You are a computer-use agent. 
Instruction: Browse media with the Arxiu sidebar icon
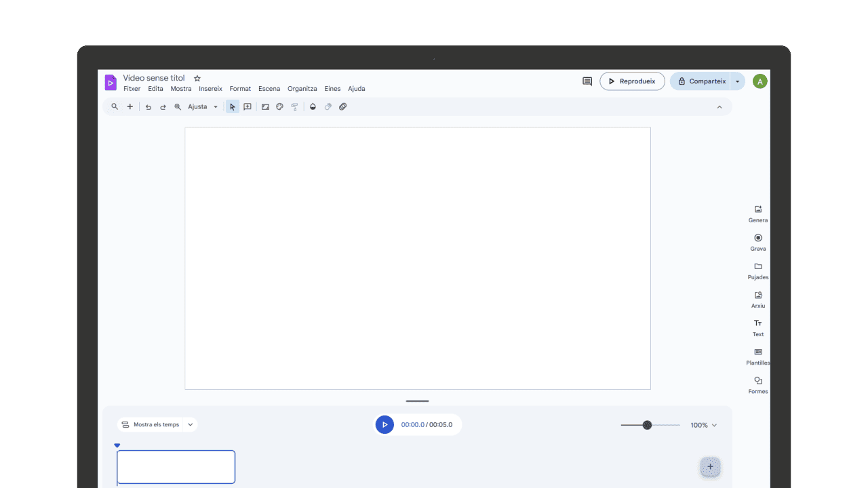pos(757,299)
